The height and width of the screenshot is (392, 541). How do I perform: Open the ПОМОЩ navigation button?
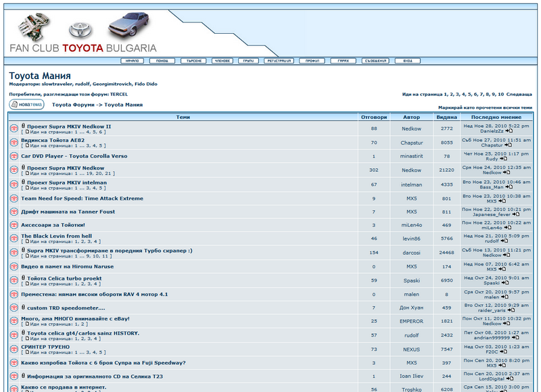tap(162, 61)
